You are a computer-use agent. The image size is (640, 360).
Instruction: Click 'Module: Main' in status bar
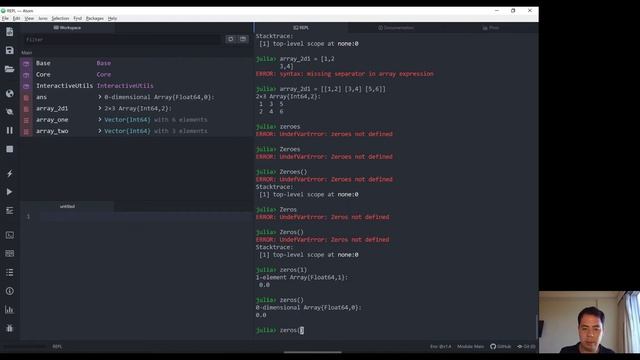(x=471, y=347)
